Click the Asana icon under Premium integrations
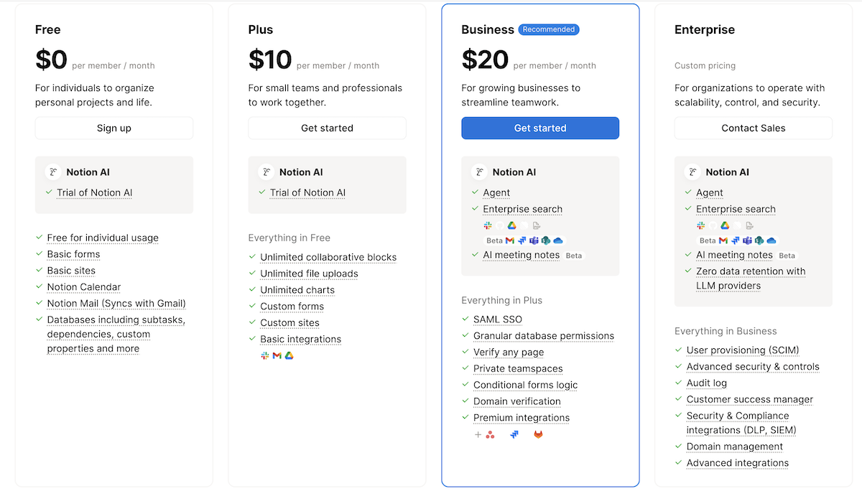The image size is (862, 504). pyautogui.click(x=490, y=435)
